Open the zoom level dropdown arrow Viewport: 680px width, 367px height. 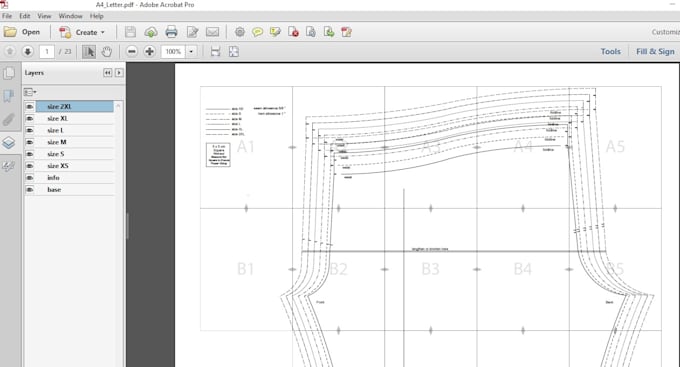pos(191,52)
